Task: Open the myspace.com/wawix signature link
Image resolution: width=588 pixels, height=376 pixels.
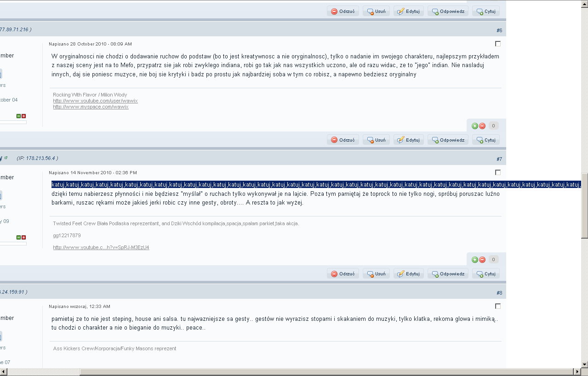Action: pos(91,107)
